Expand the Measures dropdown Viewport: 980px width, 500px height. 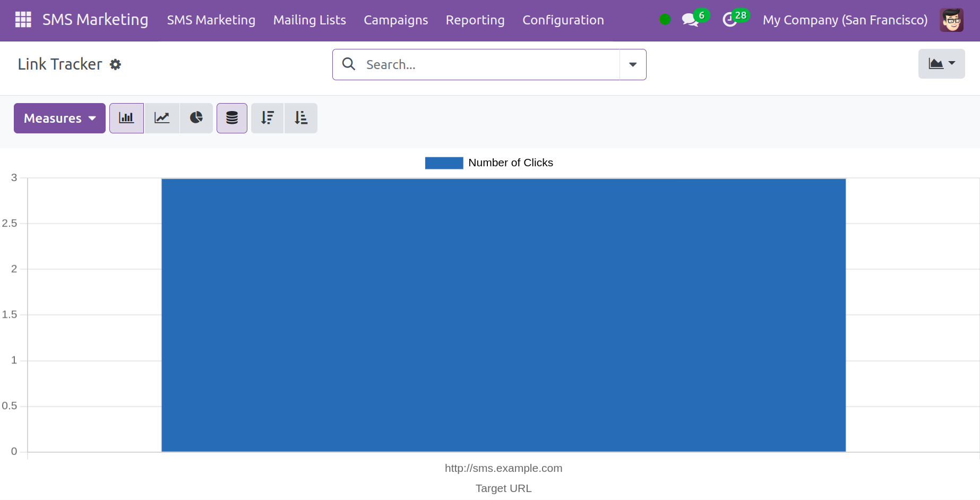click(x=59, y=118)
